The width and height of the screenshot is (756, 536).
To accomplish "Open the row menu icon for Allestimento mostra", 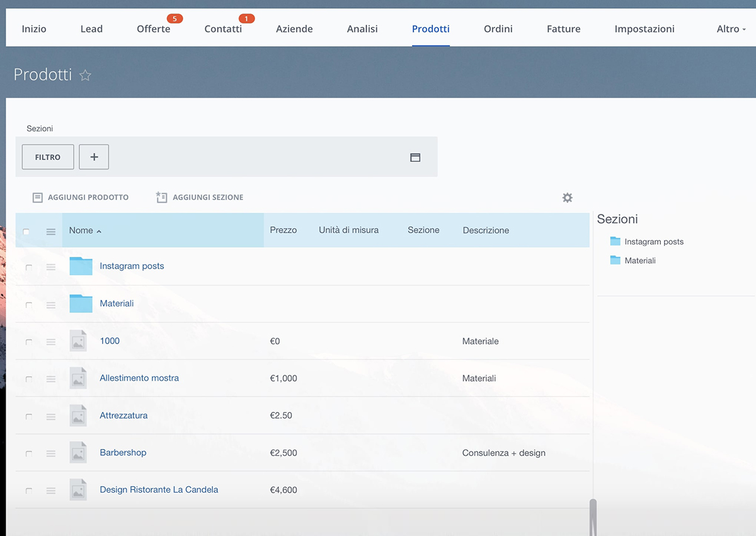I will click(51, 379).
